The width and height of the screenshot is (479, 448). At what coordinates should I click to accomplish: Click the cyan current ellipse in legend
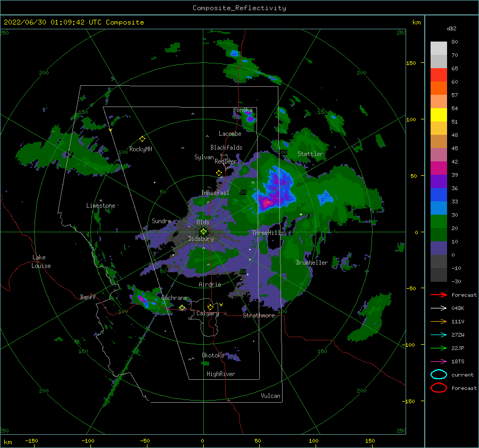(439, 374)
